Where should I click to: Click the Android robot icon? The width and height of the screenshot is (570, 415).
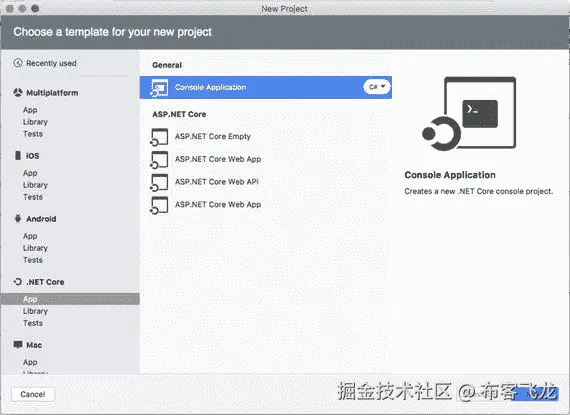tap(18, 218)
